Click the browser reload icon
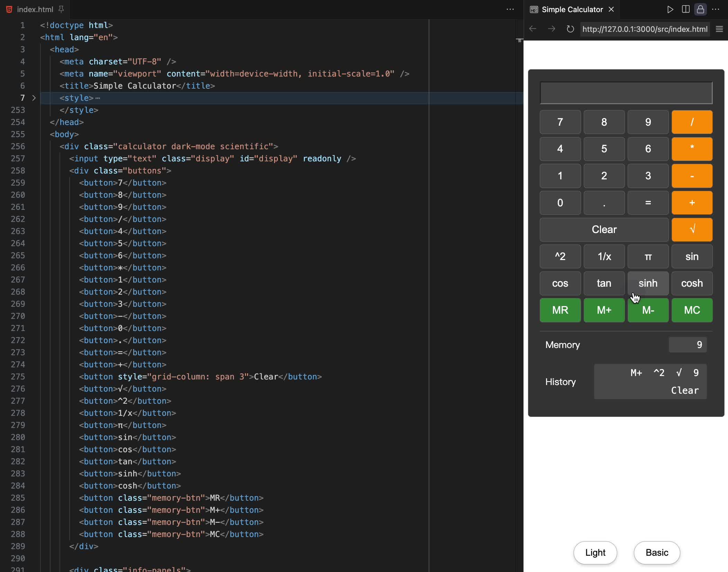 570,29
